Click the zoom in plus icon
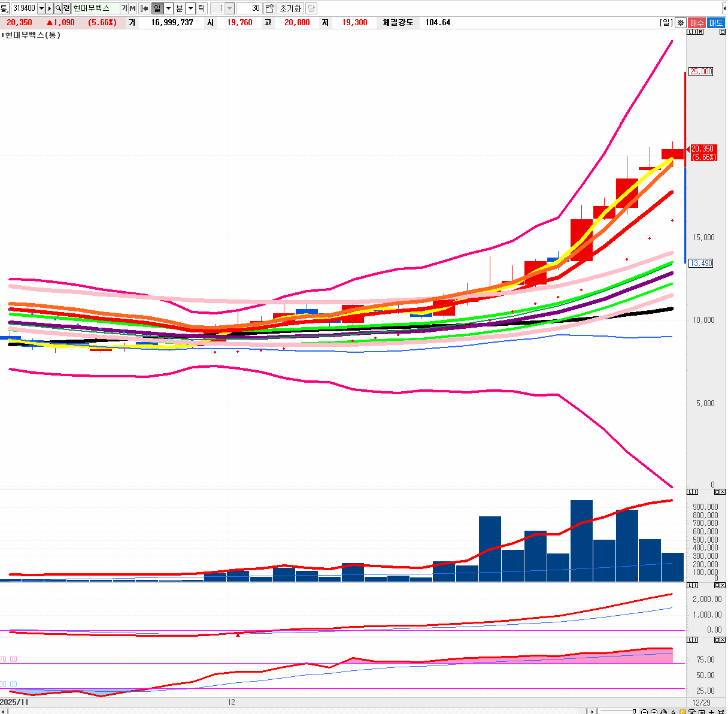Viewport: 728px width, 714px height. coord(654,712)
